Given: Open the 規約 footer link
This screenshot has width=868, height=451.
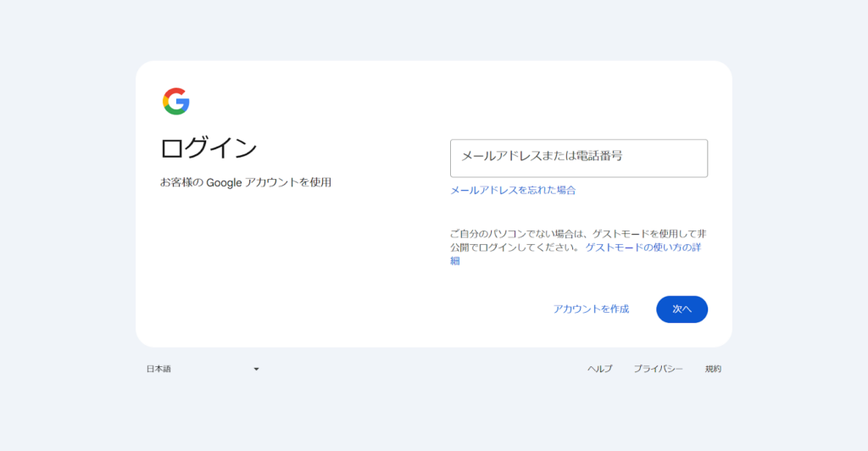Looking at the screenshot, I should click(x=713, y=369).
